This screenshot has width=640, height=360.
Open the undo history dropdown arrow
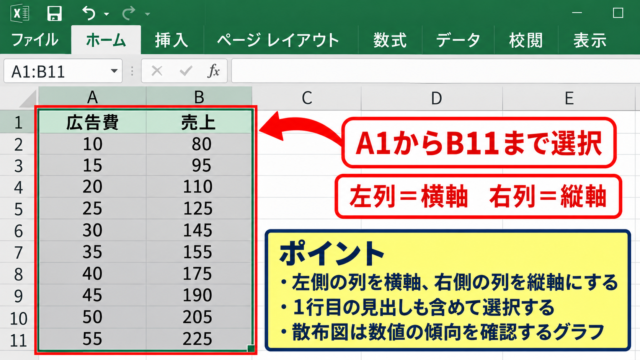[107, 14]
